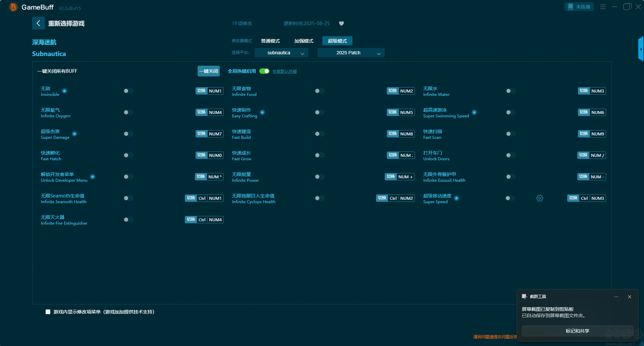The width and height of the screenshot is (644, 346).
Task: Click 重新选择游戏 label
Action: pos(66,23)
